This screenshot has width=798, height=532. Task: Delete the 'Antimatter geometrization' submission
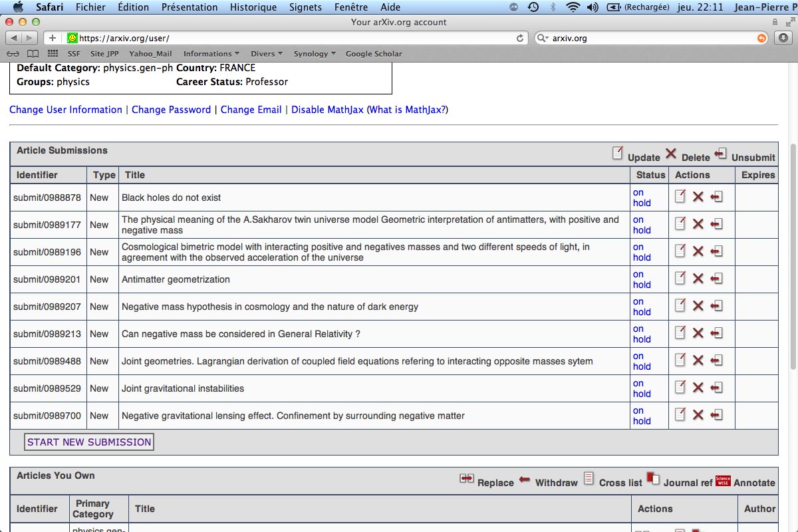698,279
